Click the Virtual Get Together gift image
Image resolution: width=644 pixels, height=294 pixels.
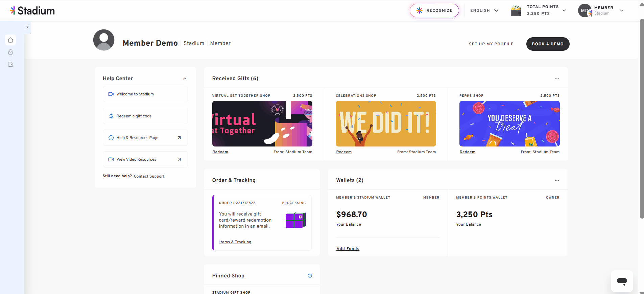pos(262,123)
